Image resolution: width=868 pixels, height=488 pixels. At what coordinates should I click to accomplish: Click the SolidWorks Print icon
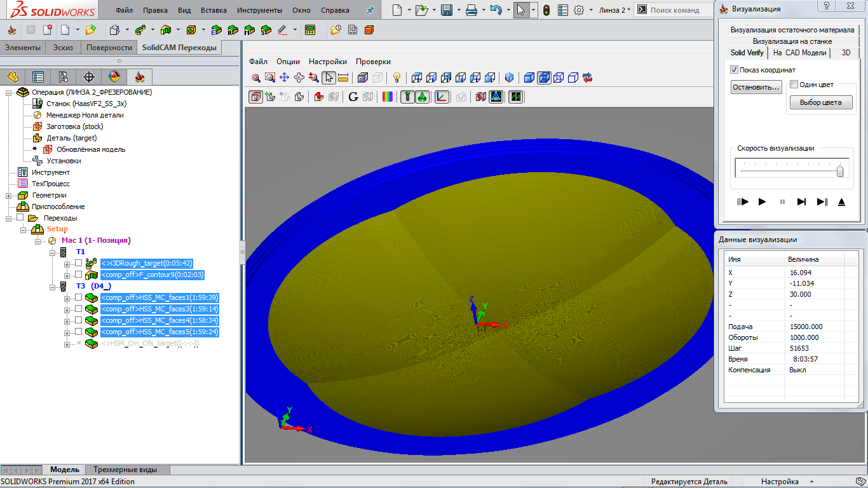pyautogui.click(x=471, y=10)
